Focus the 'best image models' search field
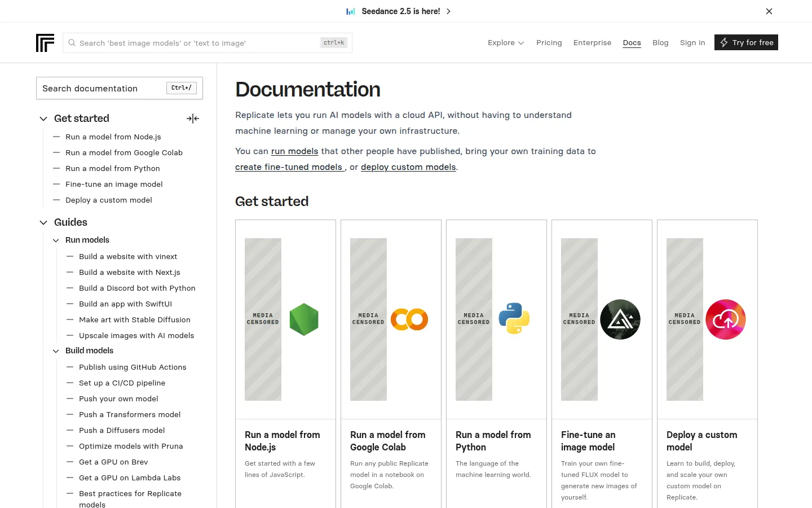812x508 pixels. pos(208,43)
